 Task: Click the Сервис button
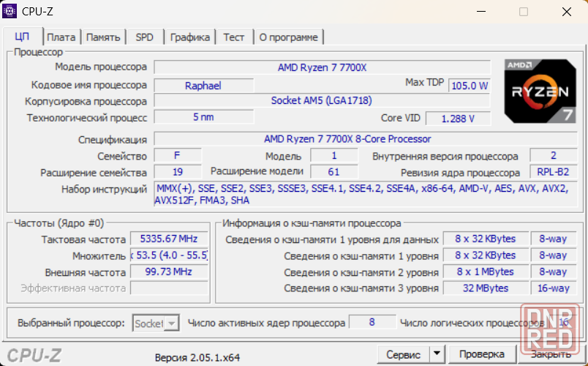tap(403, 354)
